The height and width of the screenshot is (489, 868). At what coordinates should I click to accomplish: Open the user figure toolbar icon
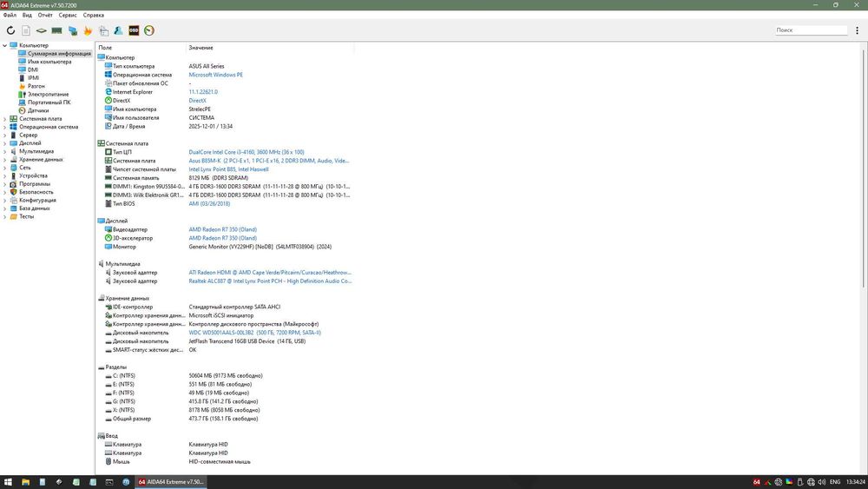point(118,30)
